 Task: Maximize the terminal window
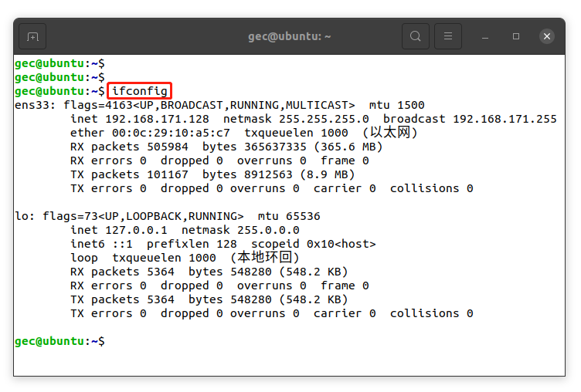pos(516,36)
